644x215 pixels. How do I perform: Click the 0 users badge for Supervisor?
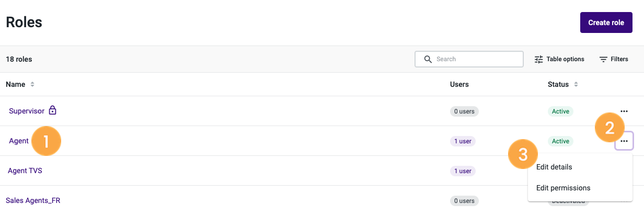click(464, 111)
